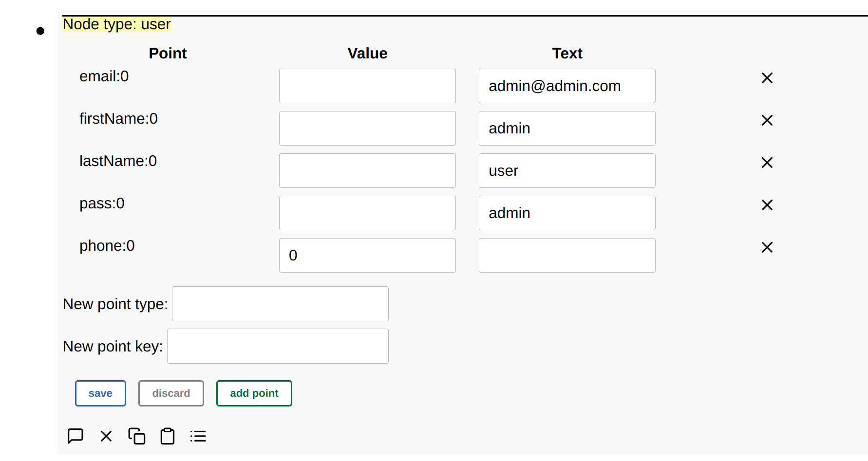Focus the New point key field
The image size is (868, 461).
click(278, 346)
